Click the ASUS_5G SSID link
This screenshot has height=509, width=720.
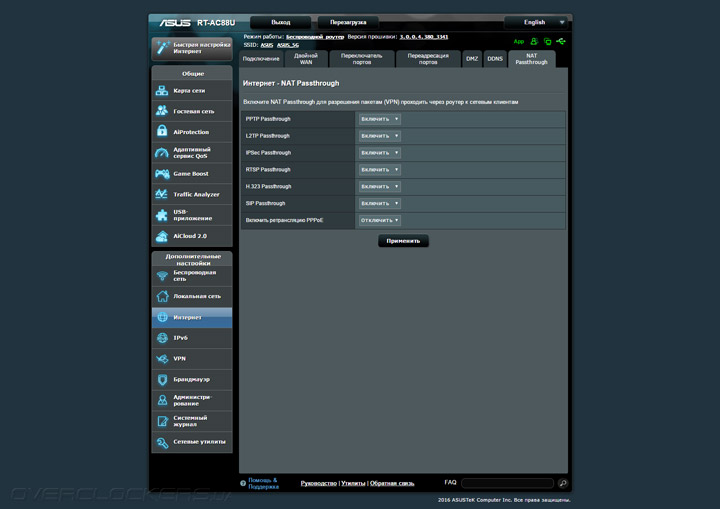pyautogui.click(x=288, y=45)
